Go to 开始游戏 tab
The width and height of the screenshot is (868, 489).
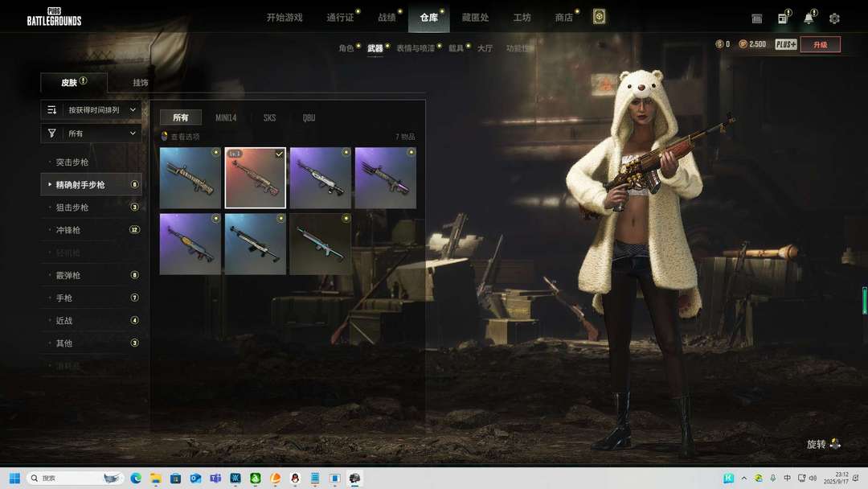click(x=285, y=18)
